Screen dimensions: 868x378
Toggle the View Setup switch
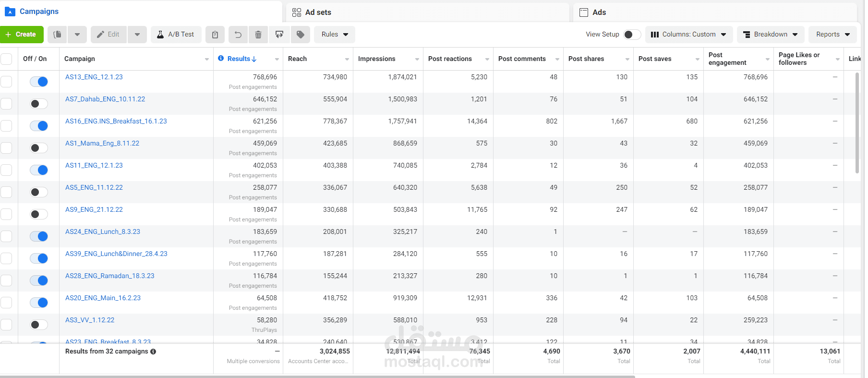pyautogui.click(x=631, y=35)
